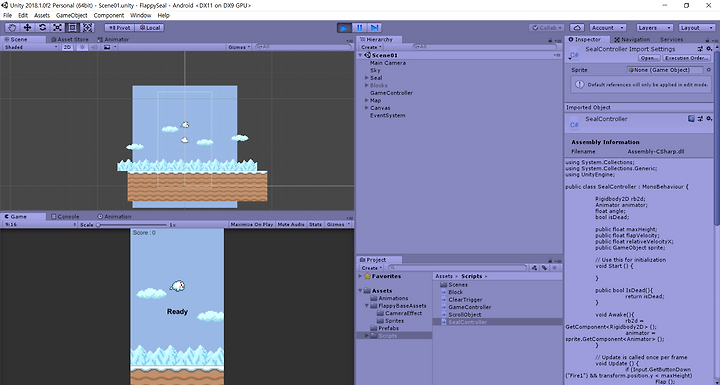Toggle Mute Audio in Game view
The image size is (720, 385).
[x=291, y=224]
